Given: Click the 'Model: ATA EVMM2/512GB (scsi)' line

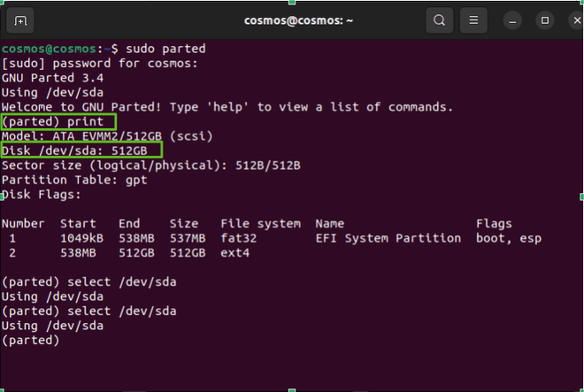Looking at the screenshot, I should pos(107,136).
